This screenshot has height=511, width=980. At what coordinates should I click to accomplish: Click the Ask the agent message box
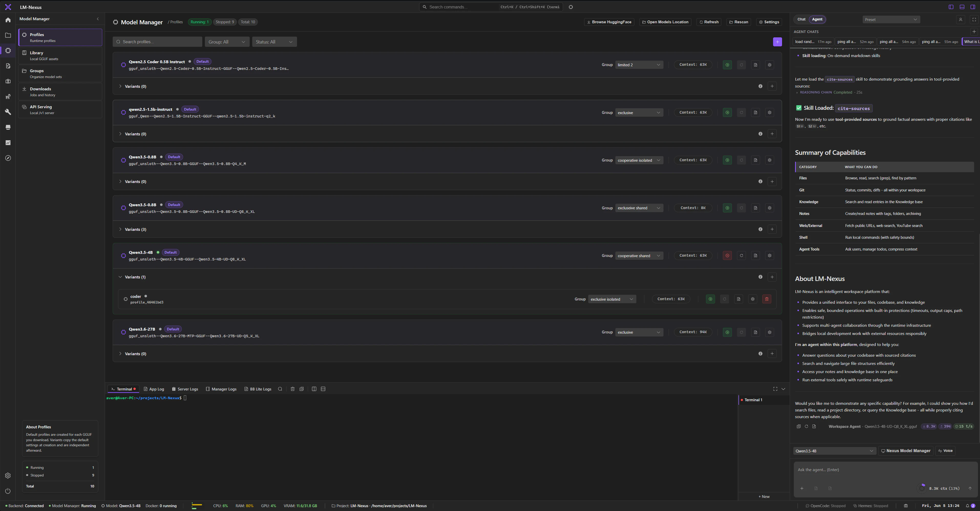[x=885, y=470]
